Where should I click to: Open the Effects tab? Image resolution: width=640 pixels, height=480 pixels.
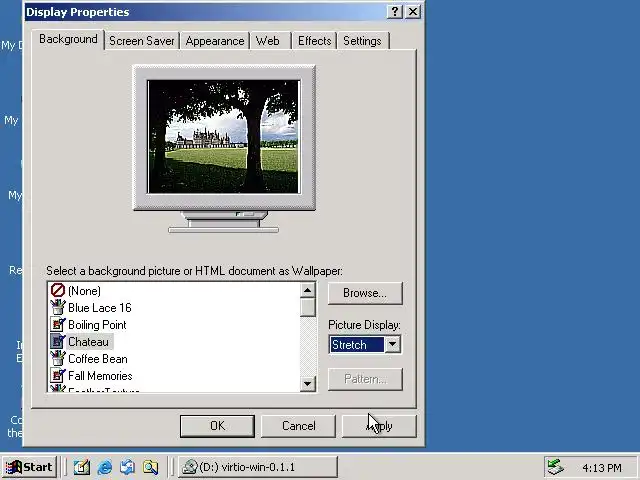point(314,41)
